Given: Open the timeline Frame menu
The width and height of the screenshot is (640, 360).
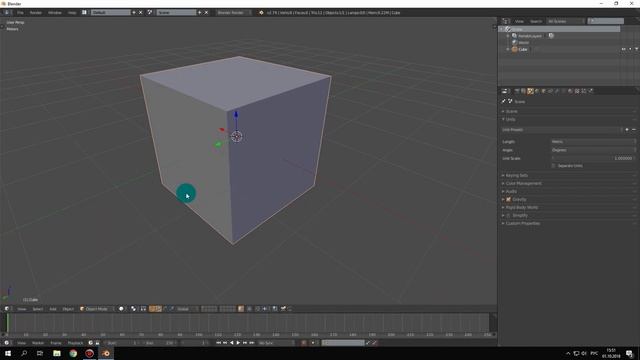Looking at the screenshot, I should [x=56, y=343].
